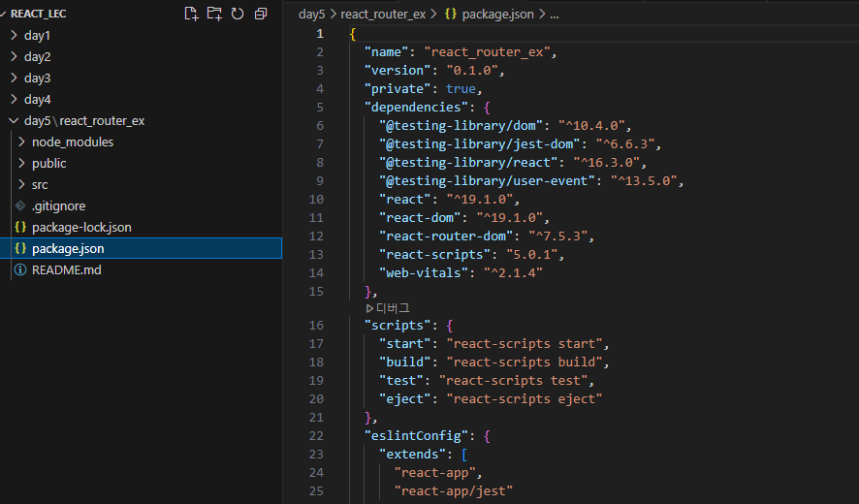
Task: Click the "react-app/jest" string
Action: point(454,491)
